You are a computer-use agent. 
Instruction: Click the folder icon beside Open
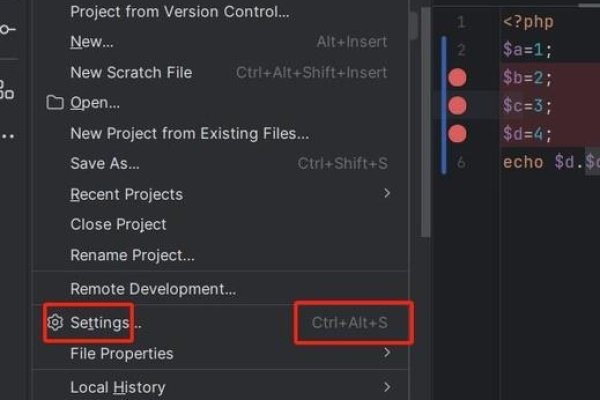55,103
